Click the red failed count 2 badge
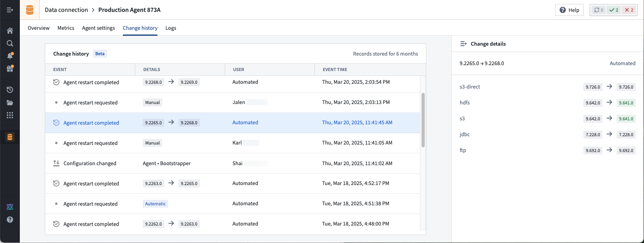This screenshot has height=243, width=644. click(629, 10)
